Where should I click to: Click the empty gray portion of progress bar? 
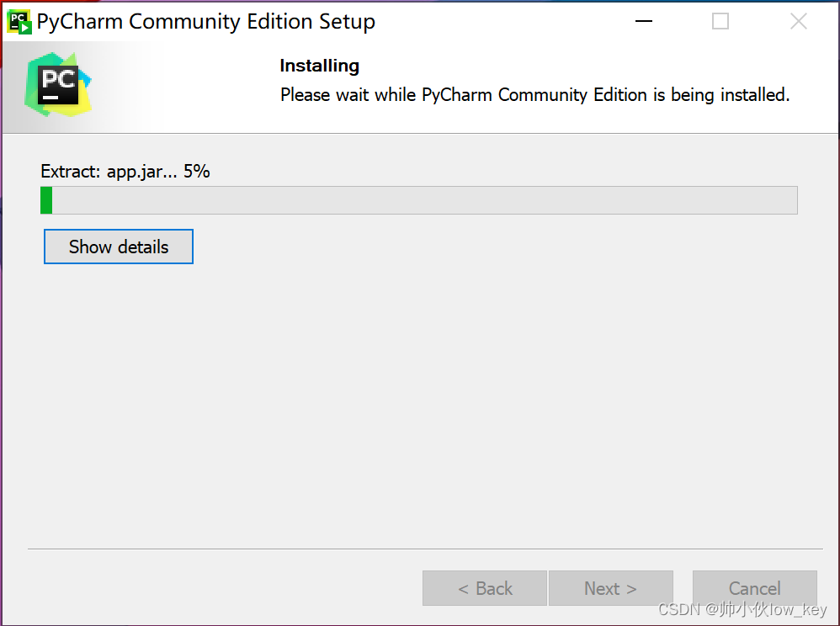[x=425, y=200]
